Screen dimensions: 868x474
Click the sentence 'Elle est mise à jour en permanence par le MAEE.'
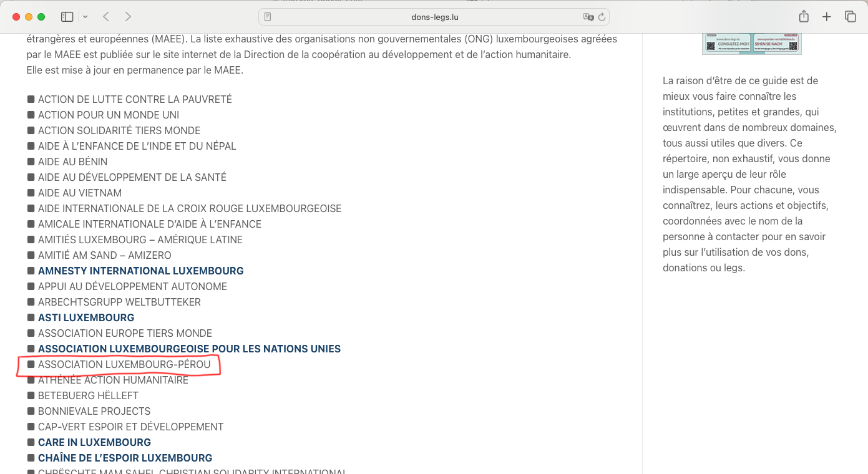click(x=135, y=70)
